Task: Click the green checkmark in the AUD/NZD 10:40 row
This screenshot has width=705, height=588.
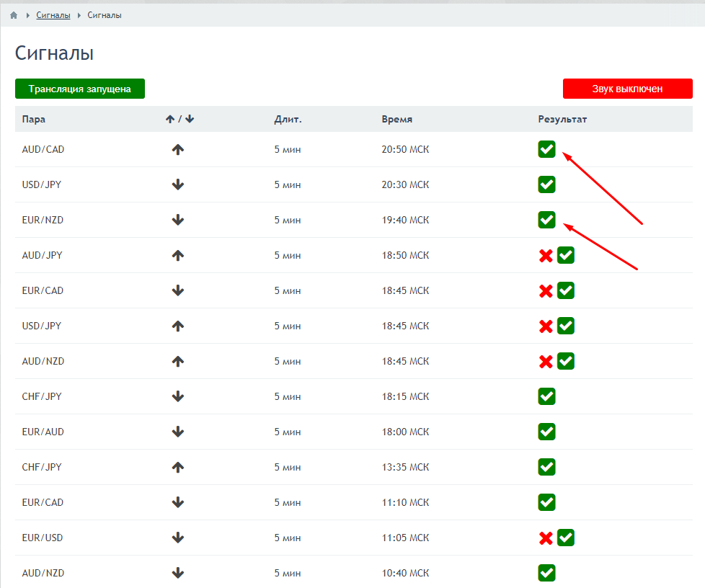Action: 546,573
